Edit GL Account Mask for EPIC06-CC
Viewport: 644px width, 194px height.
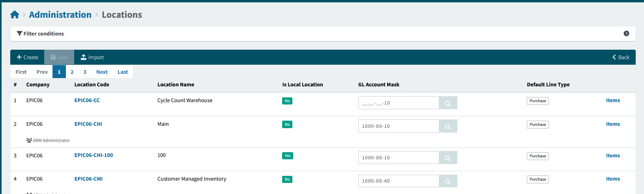[399, 103]
